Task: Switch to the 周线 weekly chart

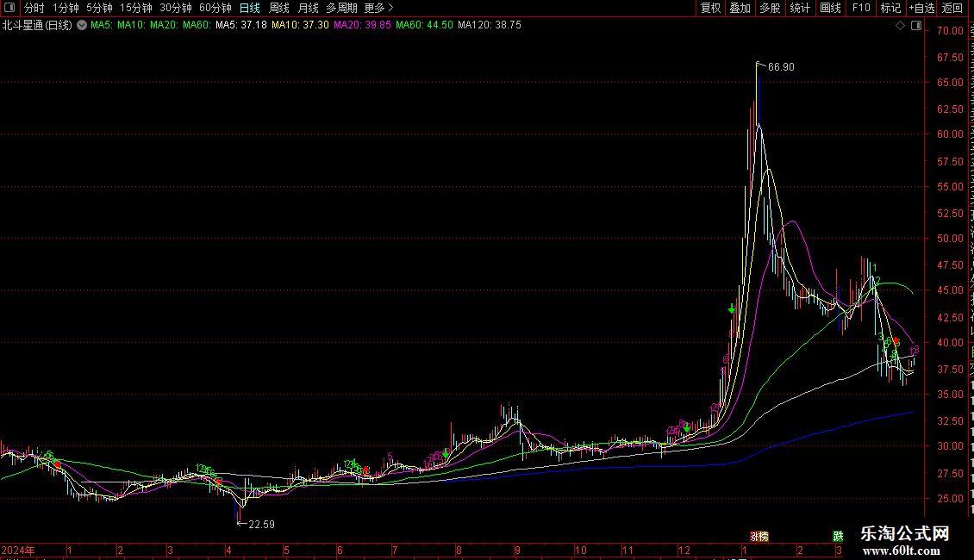Action: (279, 8)
